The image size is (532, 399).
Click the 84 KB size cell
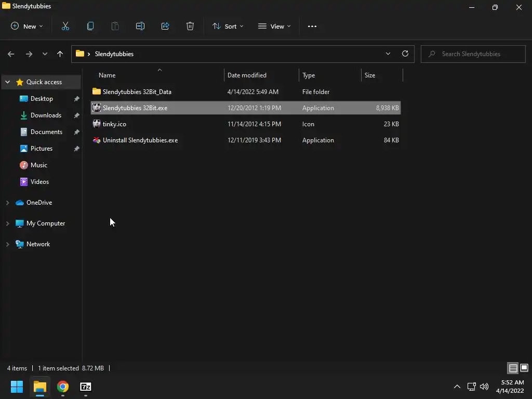tap(391, 140)
